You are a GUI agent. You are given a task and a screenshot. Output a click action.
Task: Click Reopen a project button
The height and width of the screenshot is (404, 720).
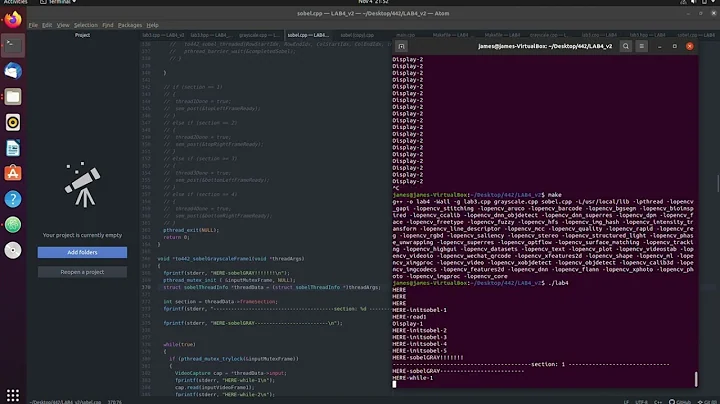[x=82, y=272]
